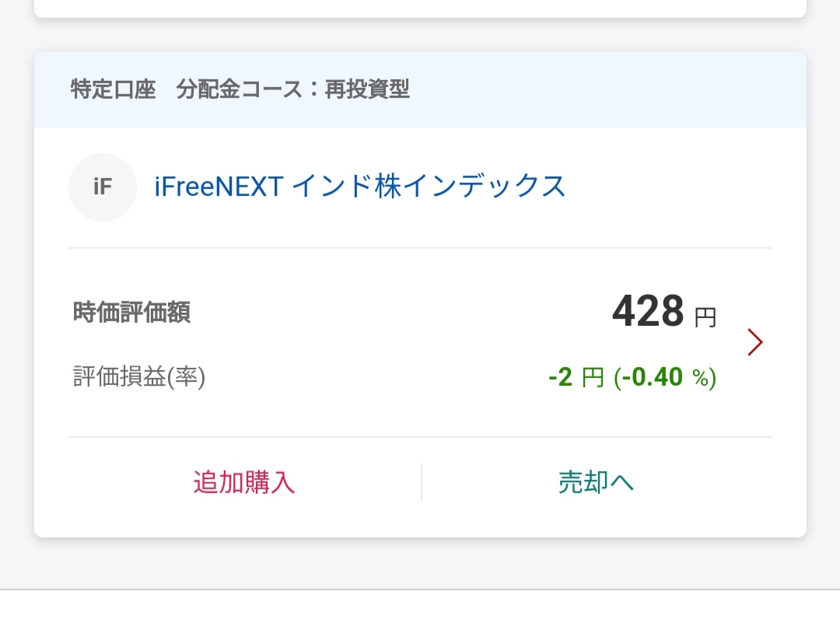Tap the 特定口座 account type text
This screenshot has height=630, width=840.
click(113, 89)
